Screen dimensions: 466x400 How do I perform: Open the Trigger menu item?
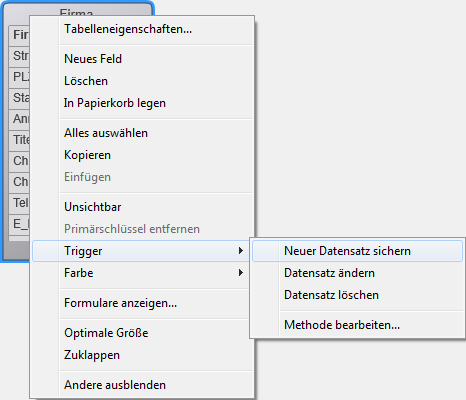[x=141, y=251]
